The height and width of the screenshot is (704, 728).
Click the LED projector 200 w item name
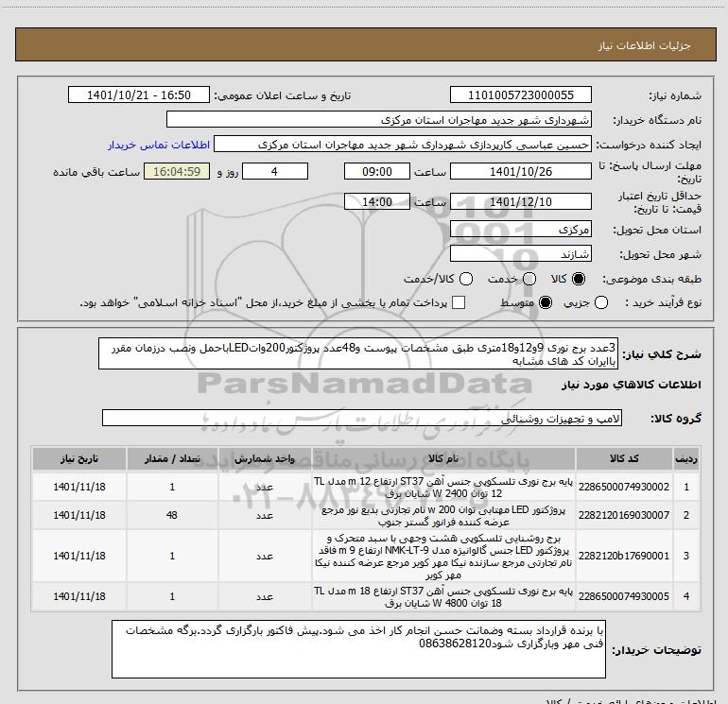(443, 516)
